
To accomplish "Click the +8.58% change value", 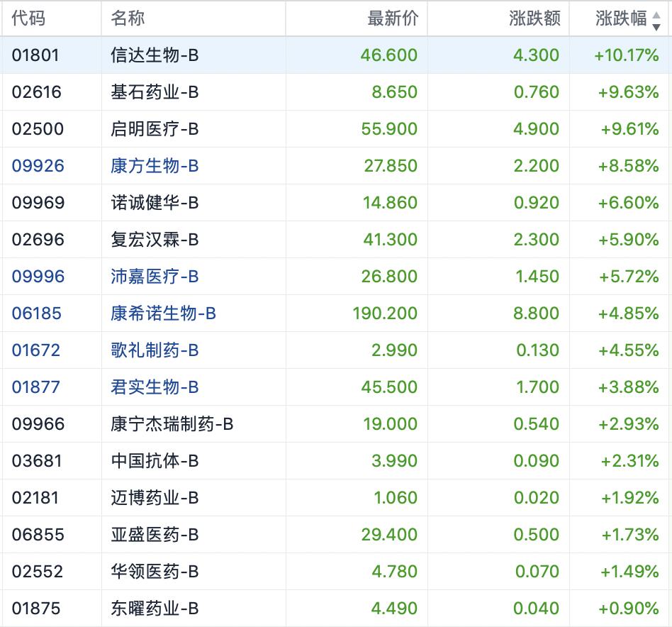I will pos(629,166).
